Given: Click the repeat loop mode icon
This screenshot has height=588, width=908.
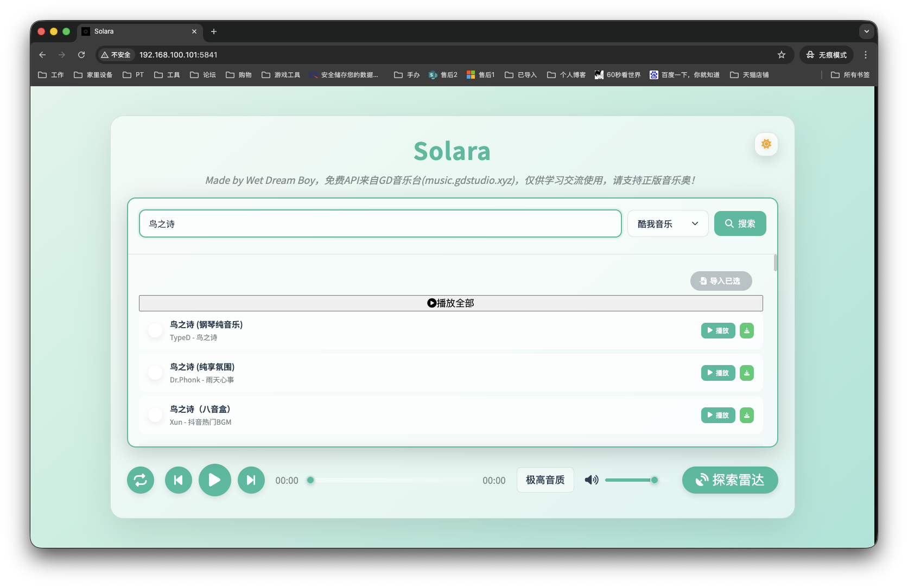Looking at the screenshot, I should (x=141, y=480).
